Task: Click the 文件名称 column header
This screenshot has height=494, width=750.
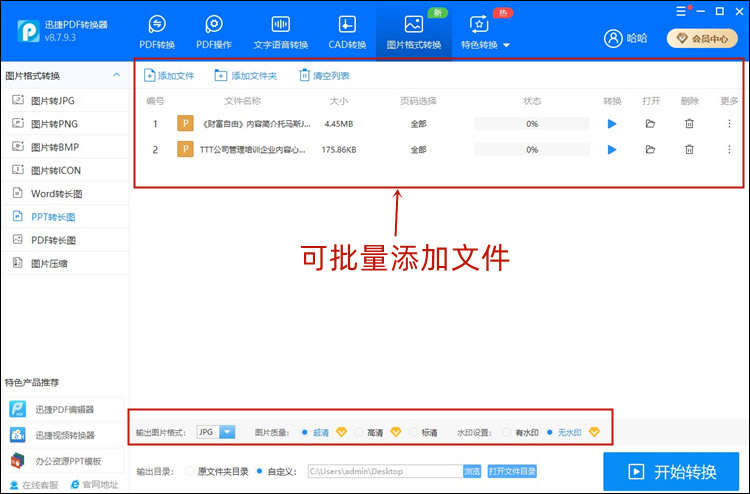Action: [243, 101]
